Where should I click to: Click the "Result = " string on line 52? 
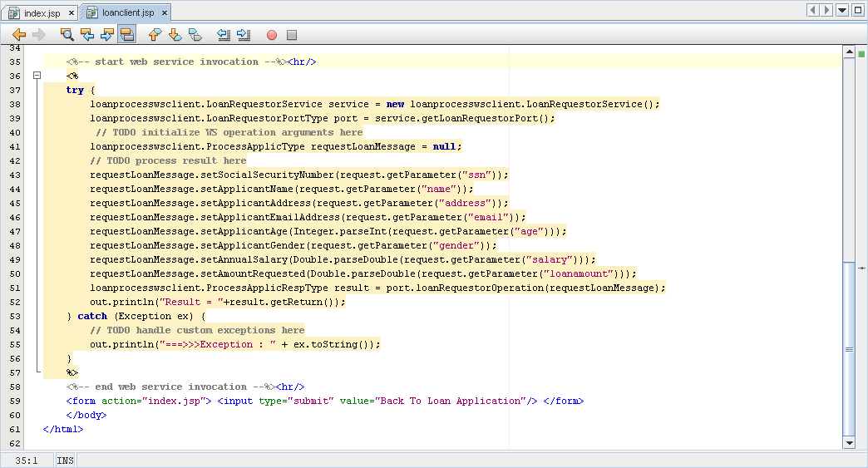(x=191, y=302)
